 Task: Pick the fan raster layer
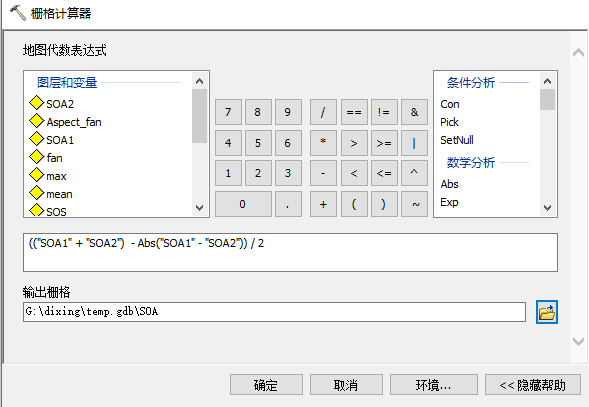[46, 158]
